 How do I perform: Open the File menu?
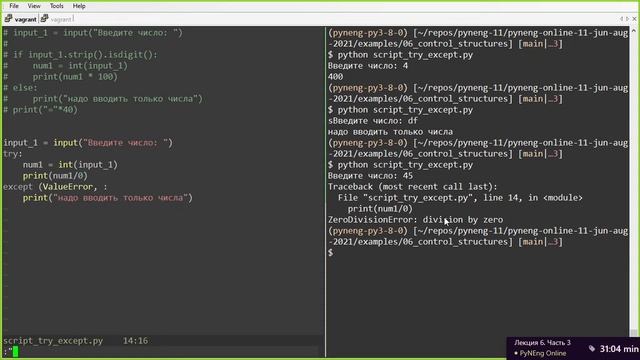[x=14, y=6]
